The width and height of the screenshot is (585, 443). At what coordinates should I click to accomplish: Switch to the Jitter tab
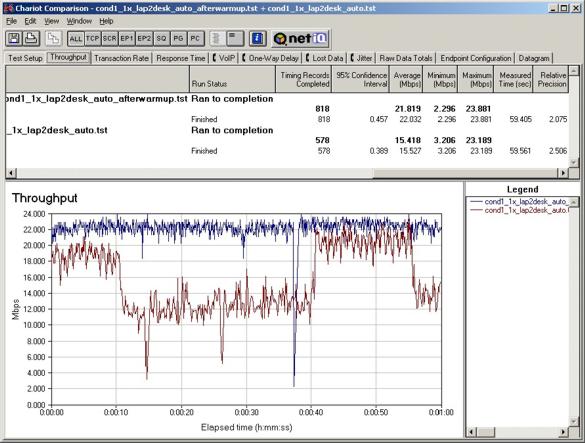point(361,58)
